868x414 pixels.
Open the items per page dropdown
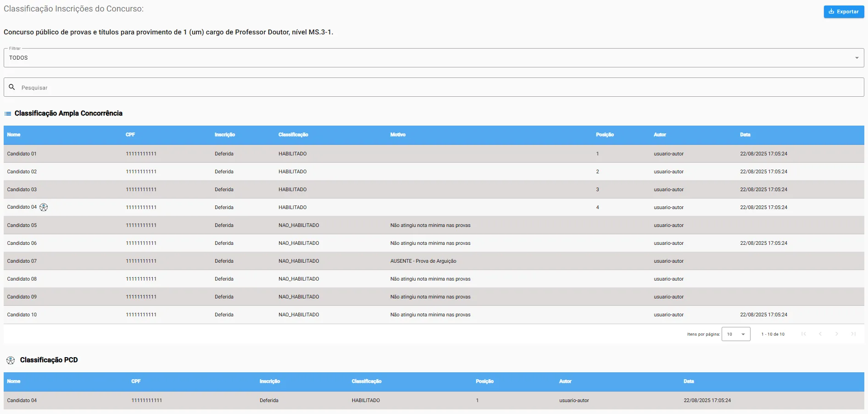735,334
